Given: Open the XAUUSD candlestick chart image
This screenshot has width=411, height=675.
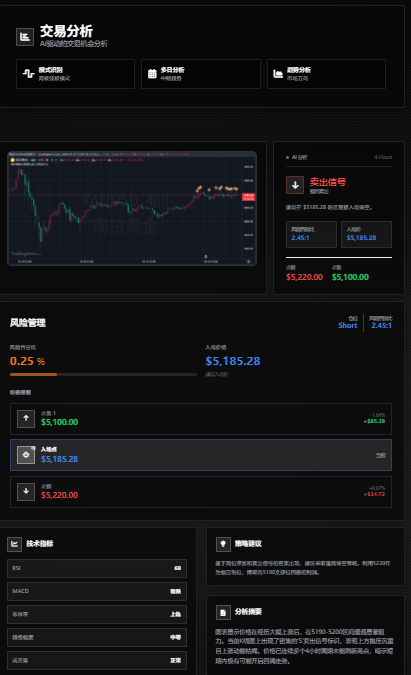Looking at the screenshot, I should point(132,208).
